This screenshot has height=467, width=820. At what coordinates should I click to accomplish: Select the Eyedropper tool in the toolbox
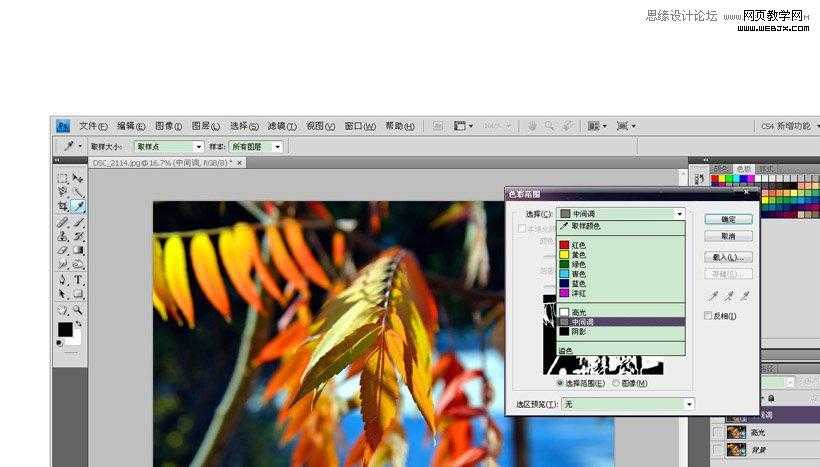78,206
